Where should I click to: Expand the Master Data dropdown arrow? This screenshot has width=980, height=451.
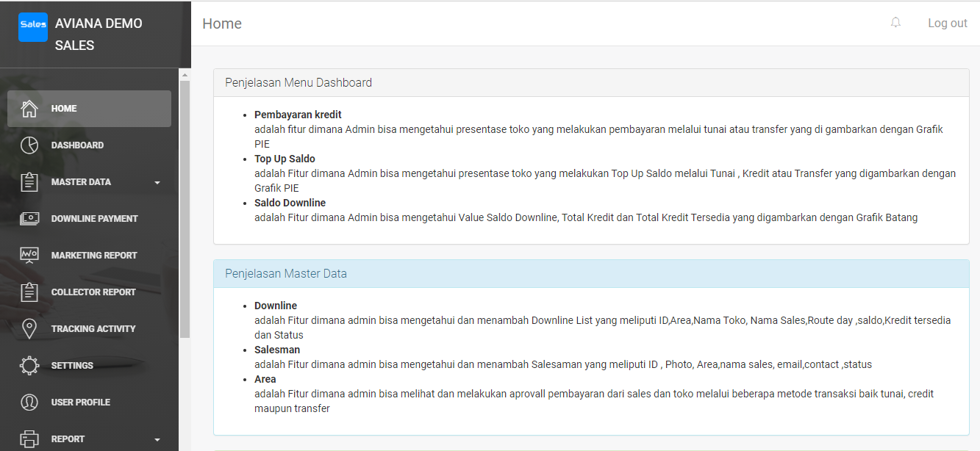point(157,183)
